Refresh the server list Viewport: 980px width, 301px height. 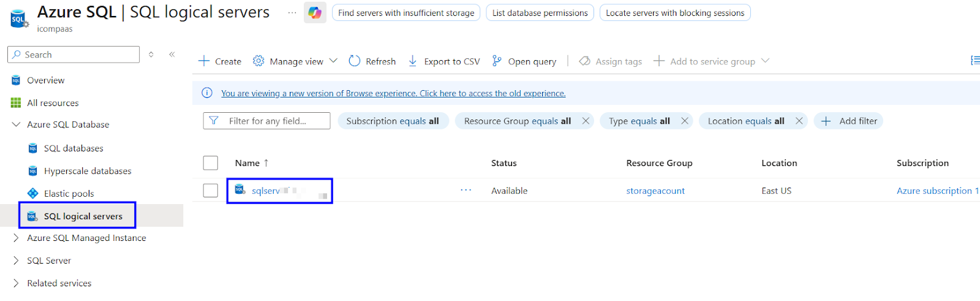(x=372, y=61)
